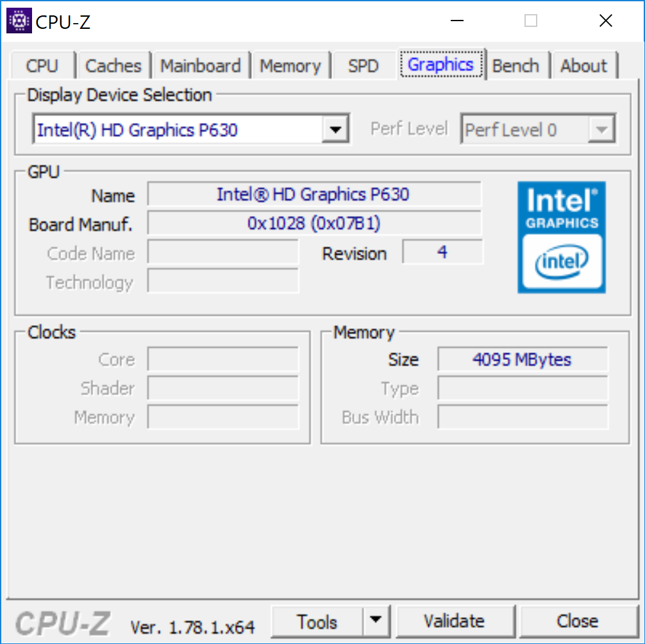Screen dimensions: 645x644
Task: Select the Memory tab
Action: point(290,66)
